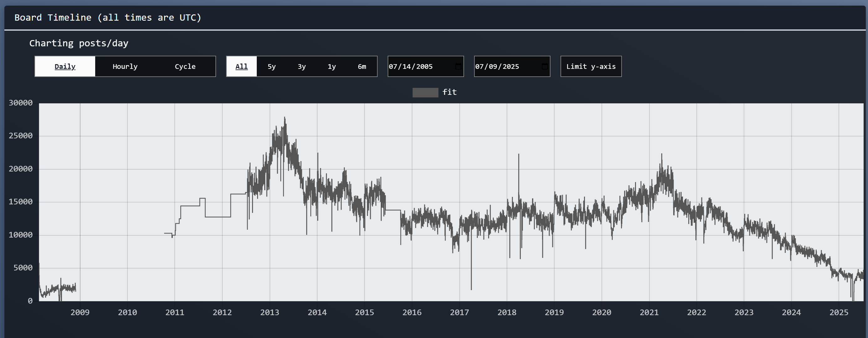Click the 5000 y-axis label

click(23, 268)
